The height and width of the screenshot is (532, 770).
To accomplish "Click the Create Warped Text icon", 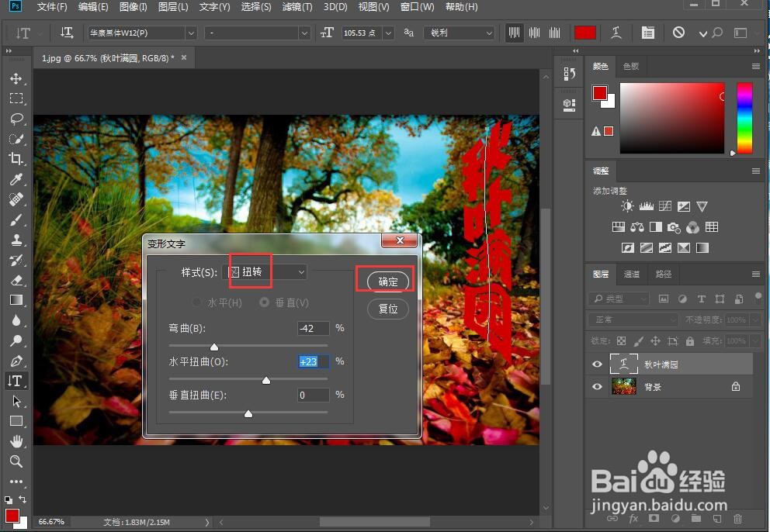I will [x=616, y=33].
